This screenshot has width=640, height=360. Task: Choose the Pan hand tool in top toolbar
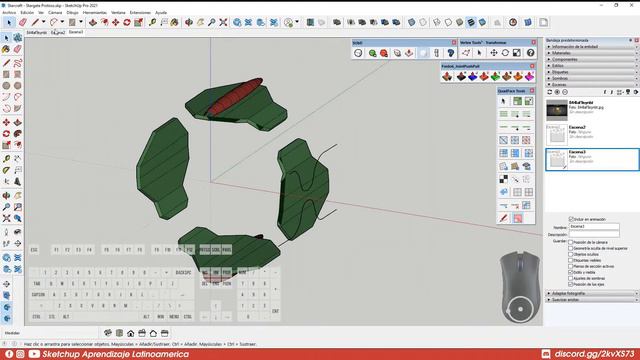(200, 22)
